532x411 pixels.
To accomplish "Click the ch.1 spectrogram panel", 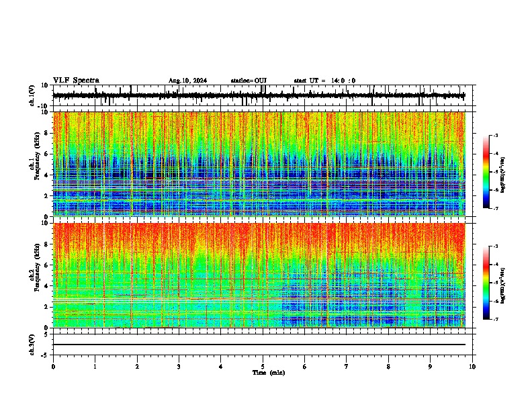I will coord(259,164).
